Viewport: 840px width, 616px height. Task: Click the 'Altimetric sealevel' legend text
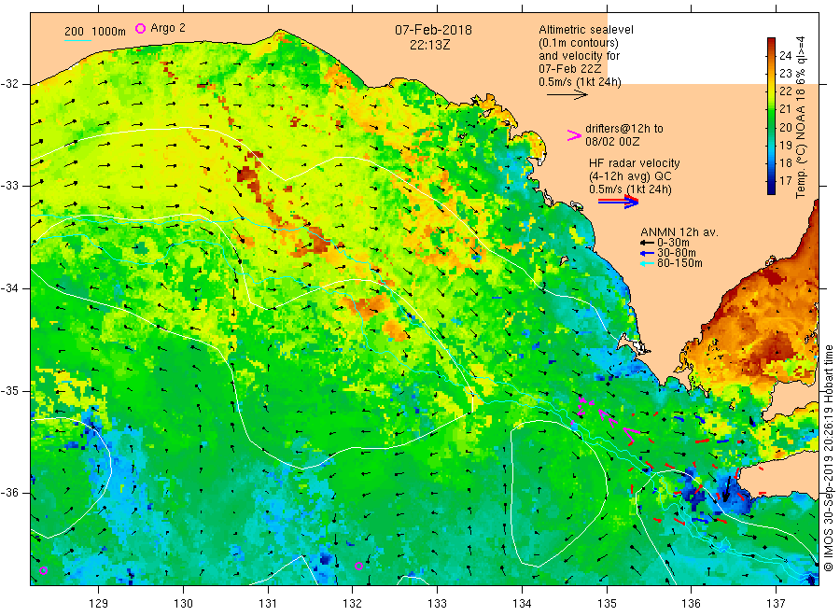585,30
